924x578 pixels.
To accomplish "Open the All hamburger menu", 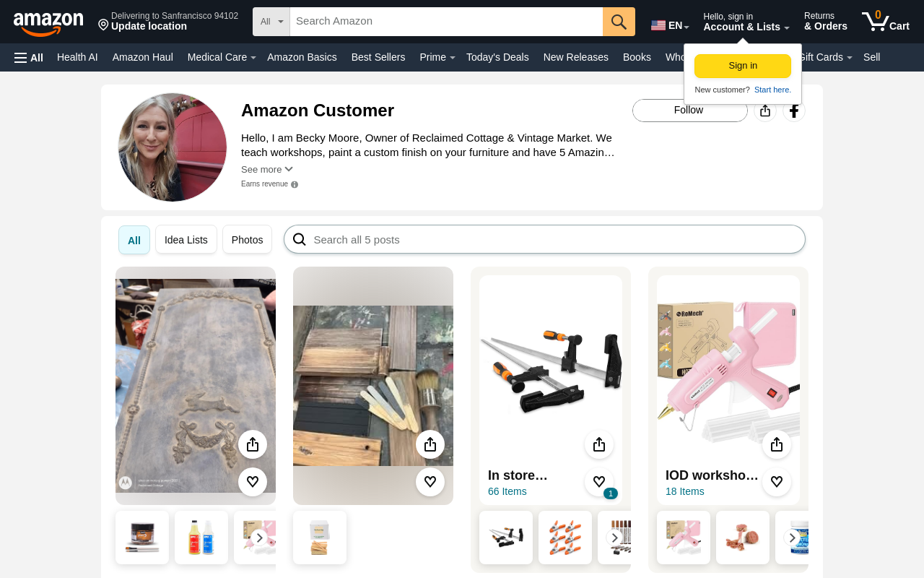I will point(29,58).
